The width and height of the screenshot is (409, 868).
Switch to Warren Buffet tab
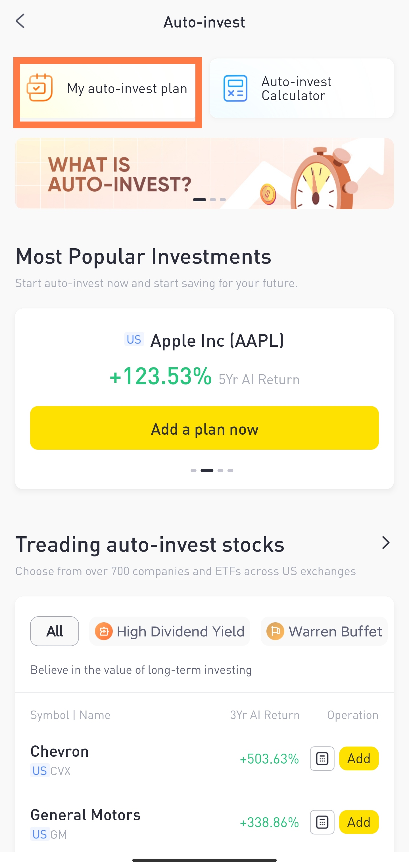coord(335,631)
